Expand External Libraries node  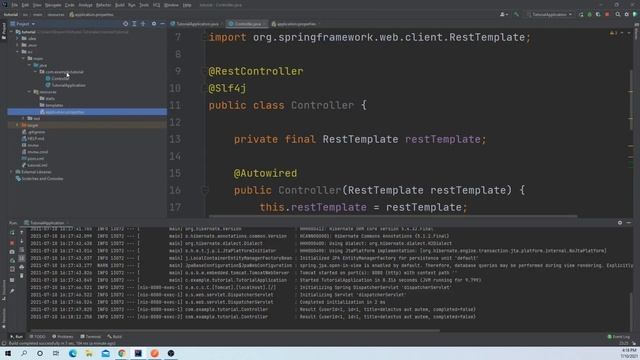[11, 172]
